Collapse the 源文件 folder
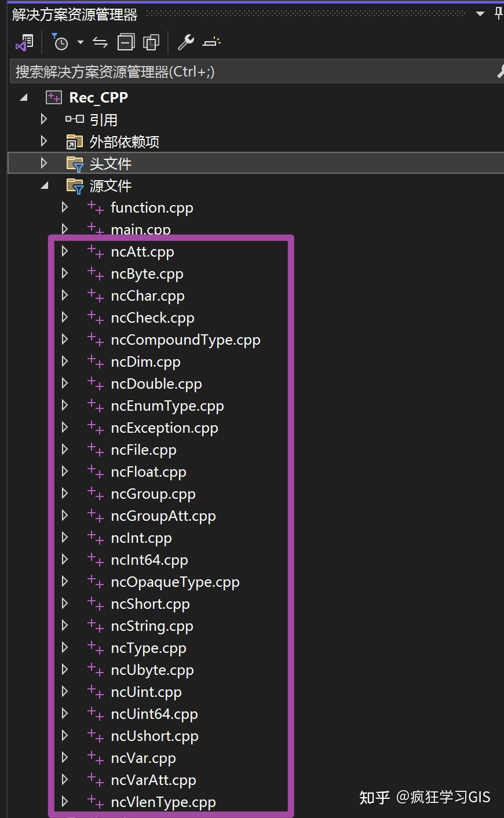 44,185
